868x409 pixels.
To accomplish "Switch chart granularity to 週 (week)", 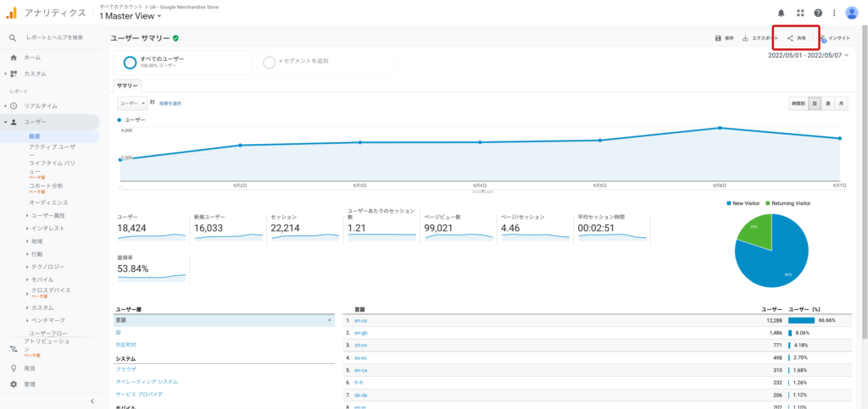I will pos(828,103).
